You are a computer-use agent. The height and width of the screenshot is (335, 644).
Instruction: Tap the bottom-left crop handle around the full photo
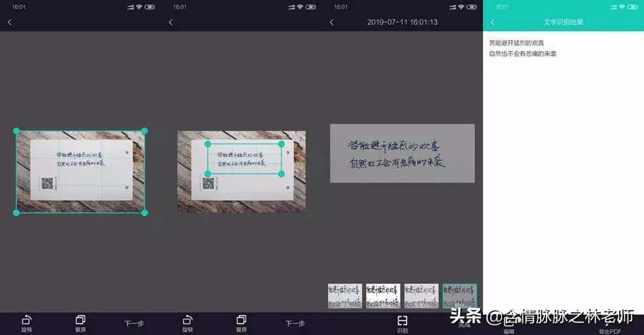coord(16,213)
